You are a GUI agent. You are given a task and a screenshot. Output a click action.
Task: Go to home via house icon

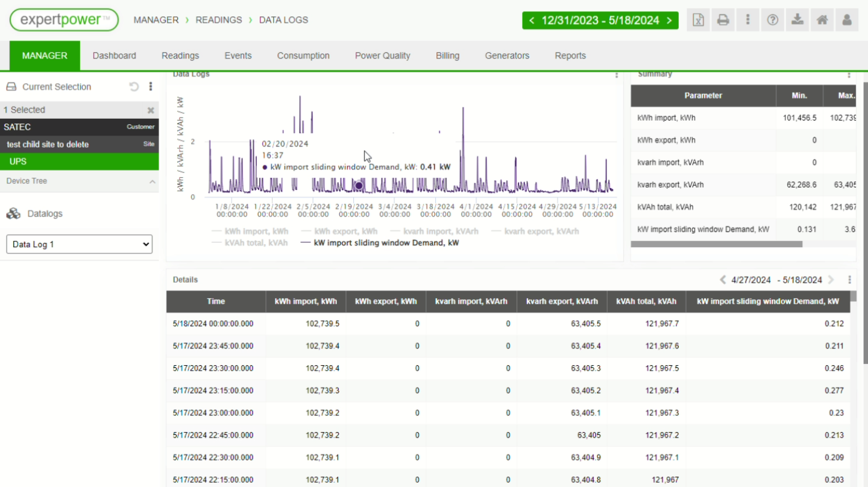822,20
